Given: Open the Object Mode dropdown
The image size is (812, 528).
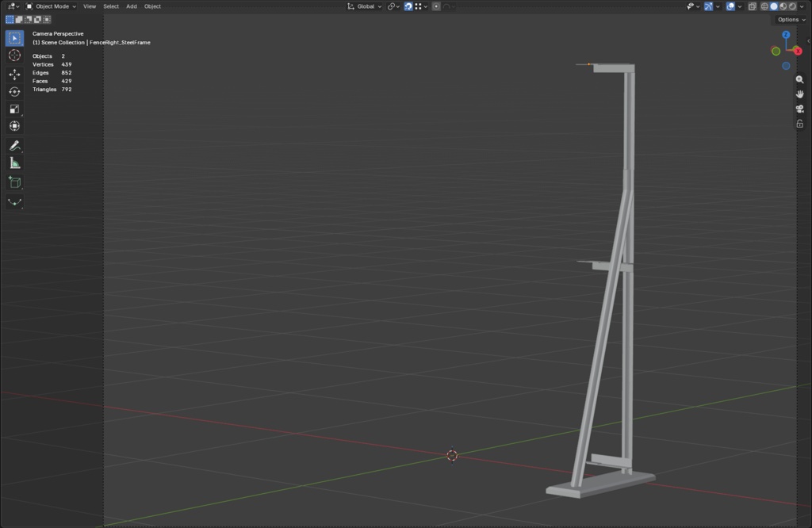Looking at the screenshot, I should [51, 6].
